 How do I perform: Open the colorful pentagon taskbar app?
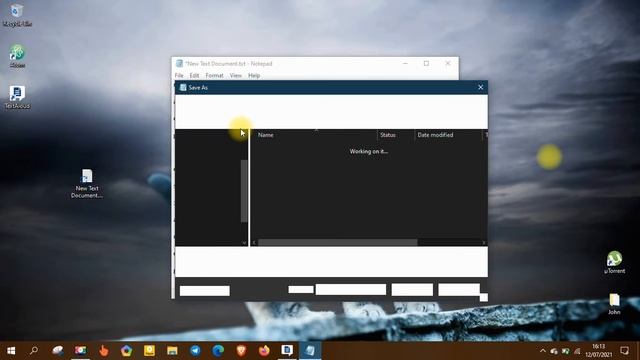tap(127, 351)
